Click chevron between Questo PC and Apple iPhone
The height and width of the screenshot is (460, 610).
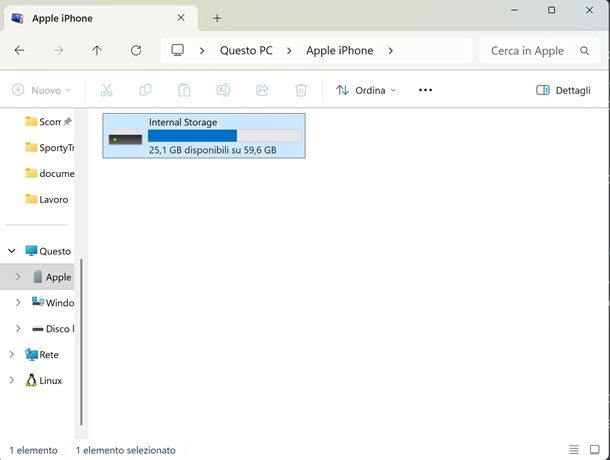click(289, 51)
